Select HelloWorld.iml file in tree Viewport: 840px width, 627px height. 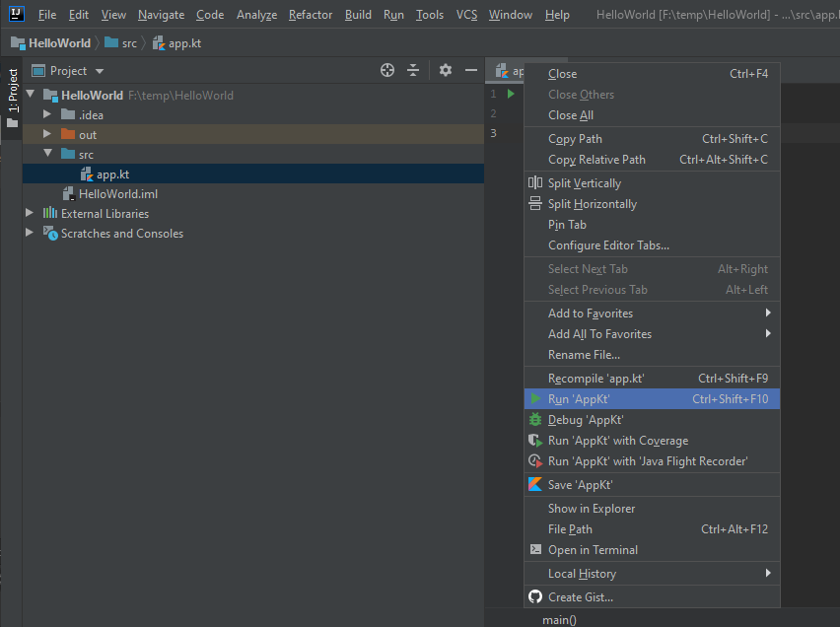pyautogui.click(x=117, y=194)
